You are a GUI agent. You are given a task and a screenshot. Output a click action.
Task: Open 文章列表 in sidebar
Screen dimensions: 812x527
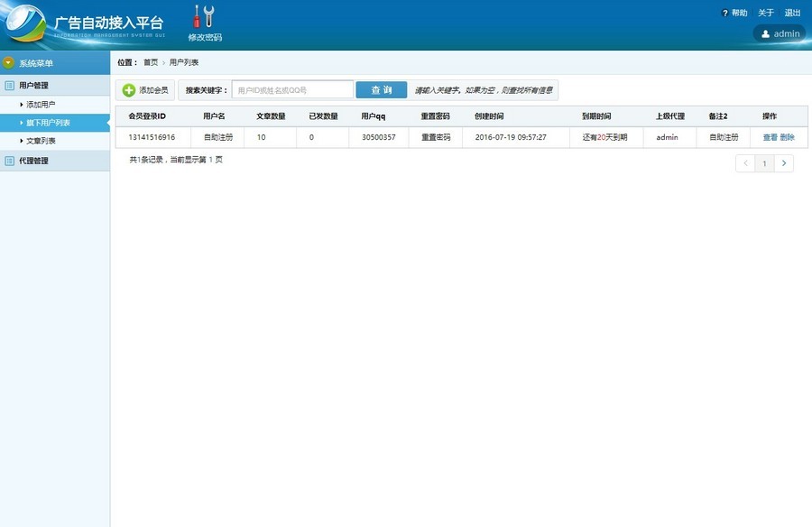tap(41, 141)
